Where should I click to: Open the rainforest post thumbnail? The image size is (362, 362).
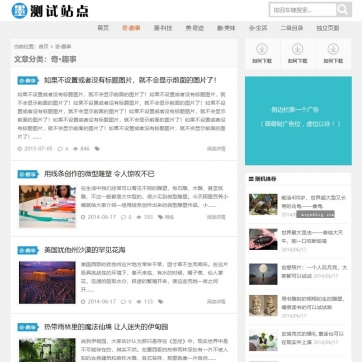click(47, 350)
